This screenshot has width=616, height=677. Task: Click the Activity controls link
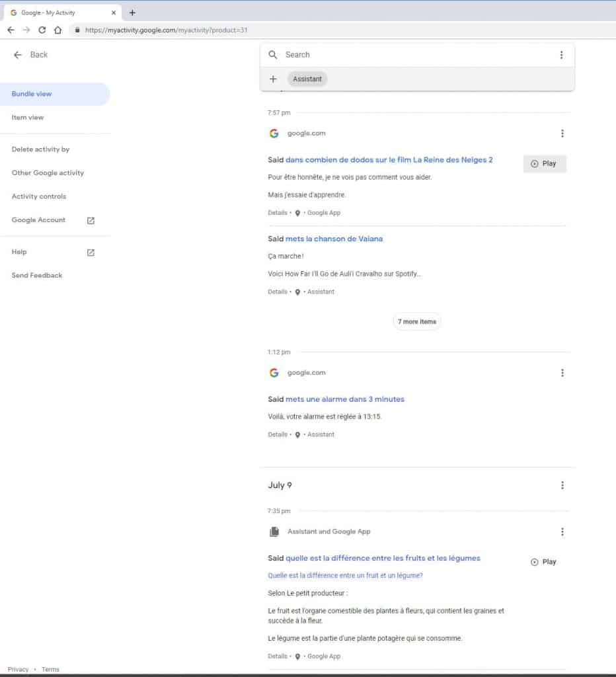coord(39,196)
